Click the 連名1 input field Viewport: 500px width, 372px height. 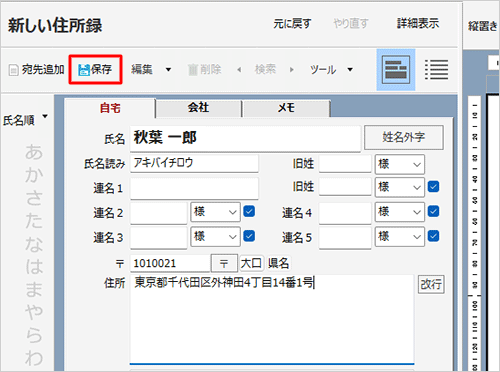[x=194, y=188]
